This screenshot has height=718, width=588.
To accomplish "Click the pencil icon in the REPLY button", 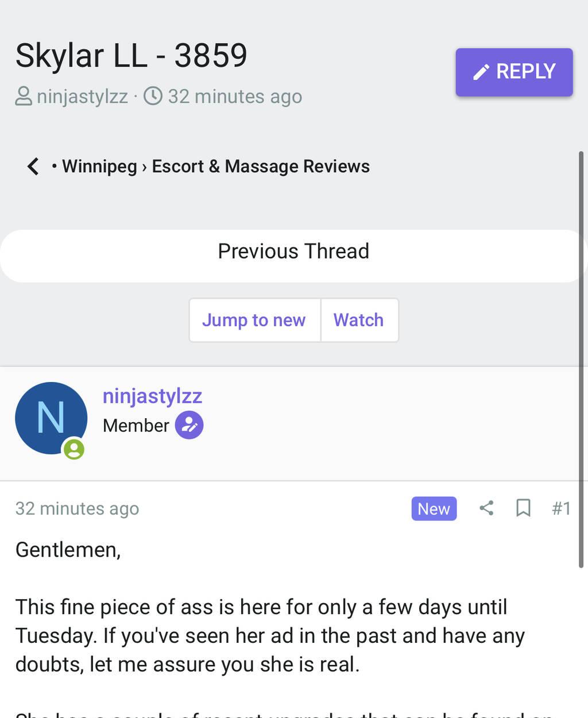I will (x=481, y=72).
